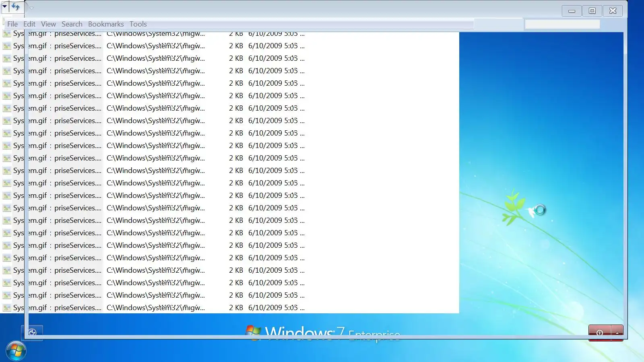Open the Edit menu

tap(29, 24)
